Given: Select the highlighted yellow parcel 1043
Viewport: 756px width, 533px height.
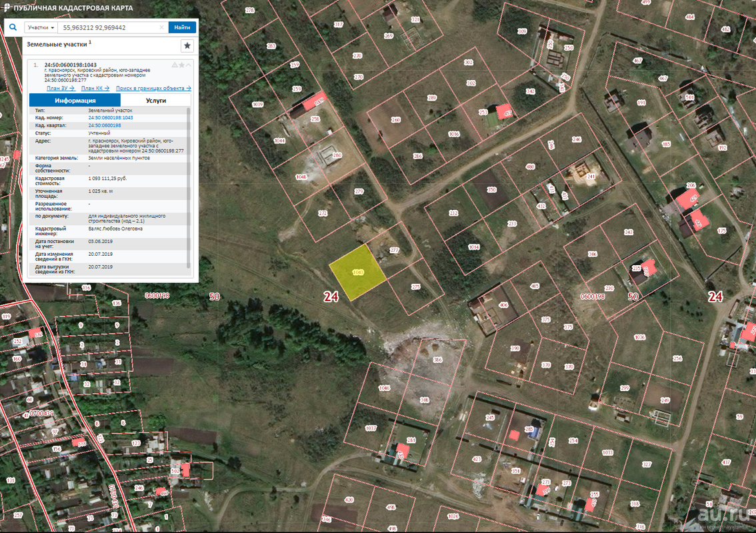Looking at the screenshot, I should click(x=357, y=272).
